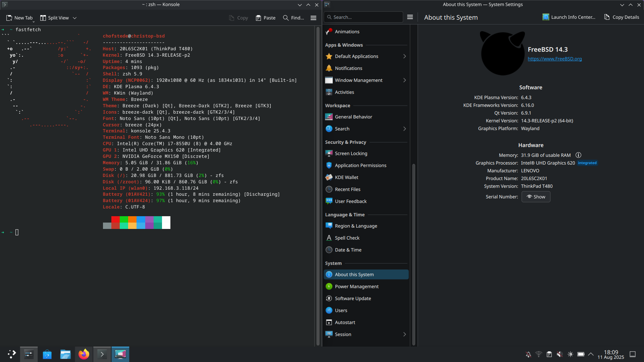Expand Default Applications category

tap(405, 56)
